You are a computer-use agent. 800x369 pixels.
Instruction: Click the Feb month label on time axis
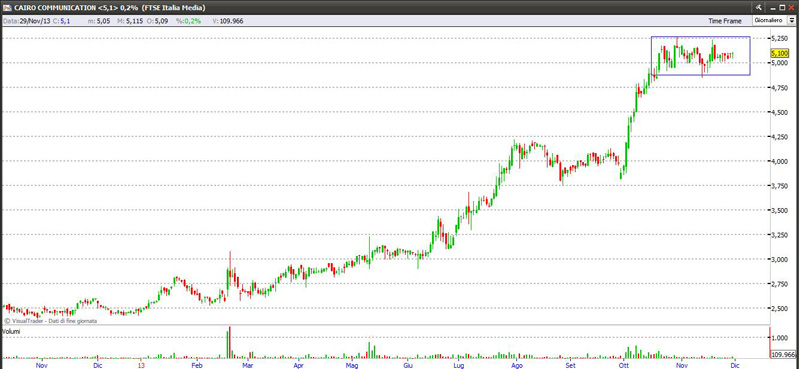click(197, 365)
